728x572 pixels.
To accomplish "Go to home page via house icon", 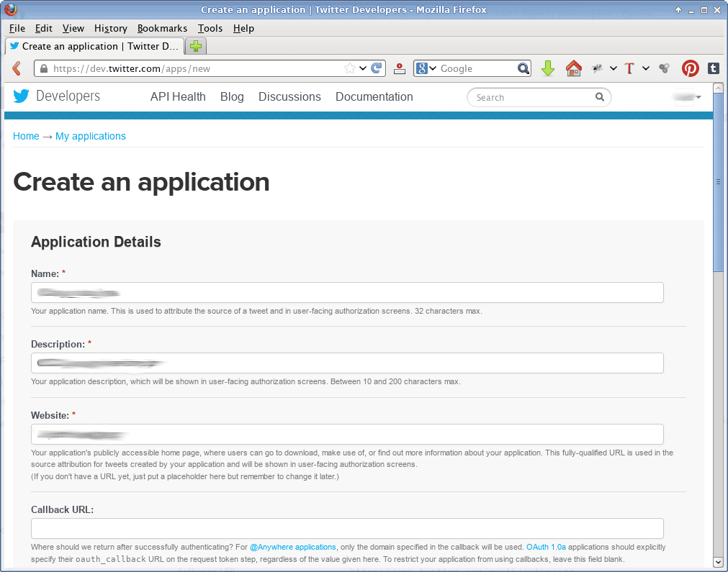I will click(573, 68).
